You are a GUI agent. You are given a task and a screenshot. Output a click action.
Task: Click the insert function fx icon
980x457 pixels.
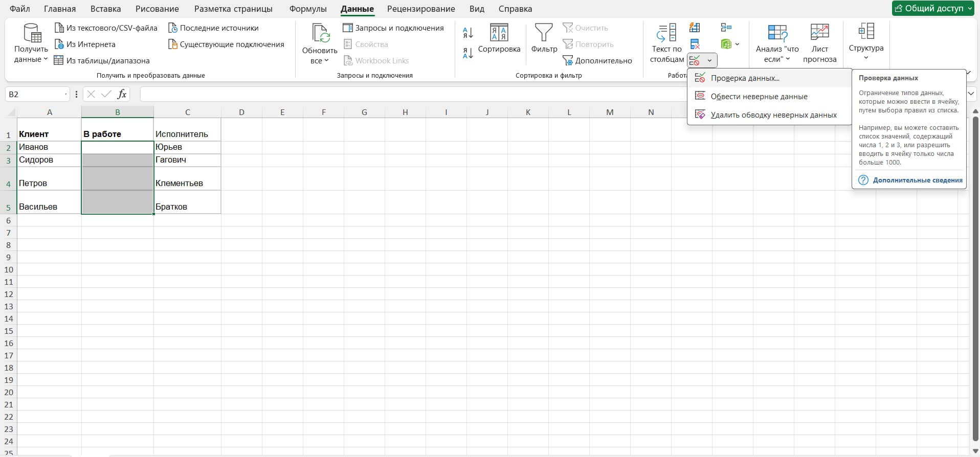coord(122,94)
